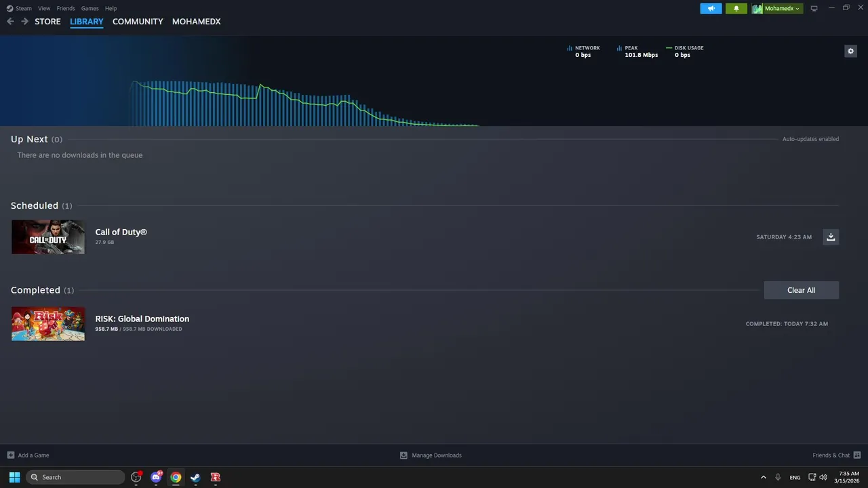Open the red R app in the taskbar

tap(215, 477)
